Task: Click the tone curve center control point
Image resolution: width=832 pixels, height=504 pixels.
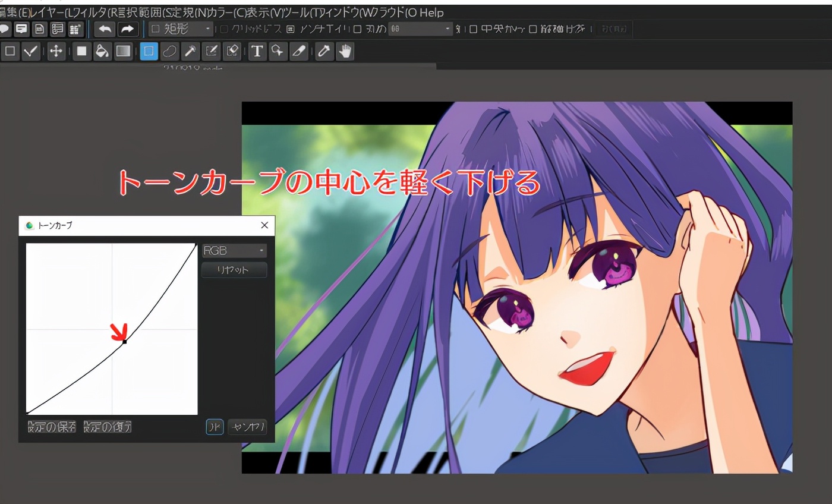Action: click(x=124, y=341)
